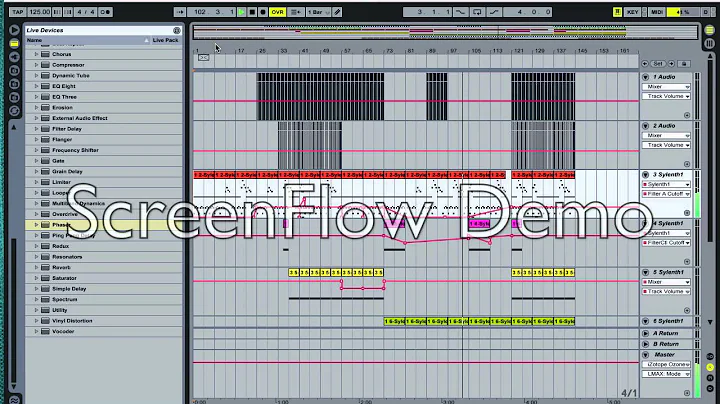Enable KEY map mode
This screenshot has height=404, width=720.
[x=633, y=12]
